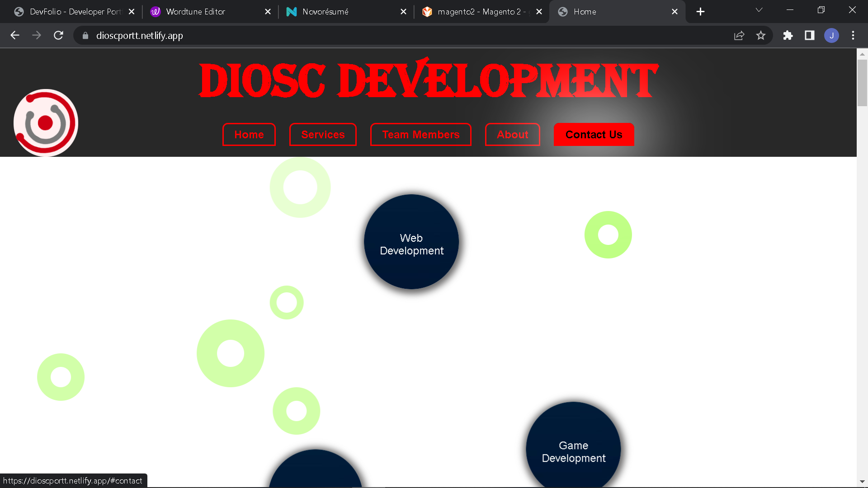
Task: Open the share page icon
Action: click(x=739, y=35)
